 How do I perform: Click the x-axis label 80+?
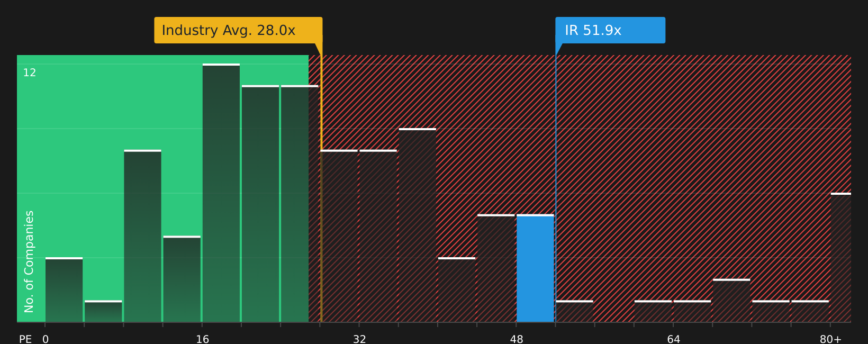tap(830, 339)
